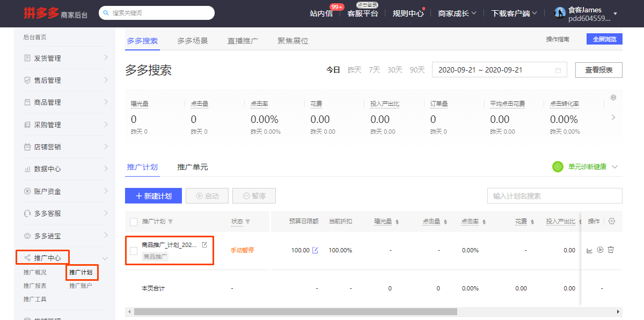This screenshot has width=644, height=320.
Task: Click the 商品管理 box icon
Action: coord(27,102)
